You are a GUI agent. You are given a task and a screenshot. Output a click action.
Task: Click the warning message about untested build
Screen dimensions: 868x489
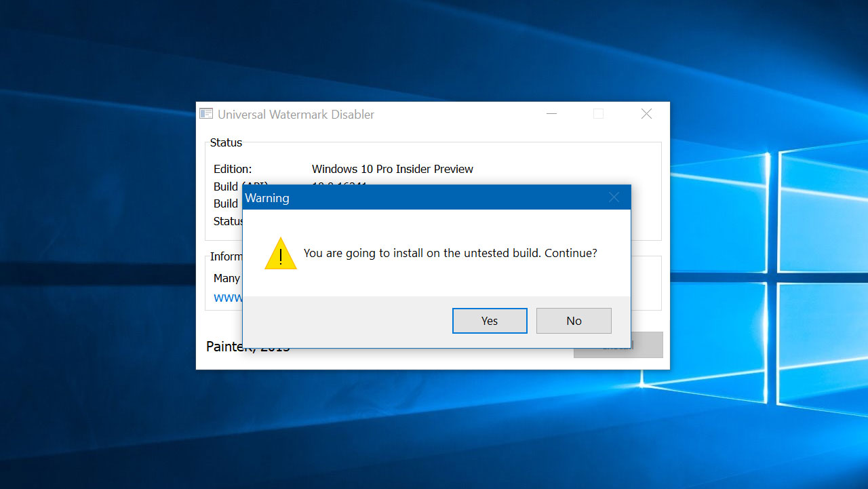click(x=450, y=253)
